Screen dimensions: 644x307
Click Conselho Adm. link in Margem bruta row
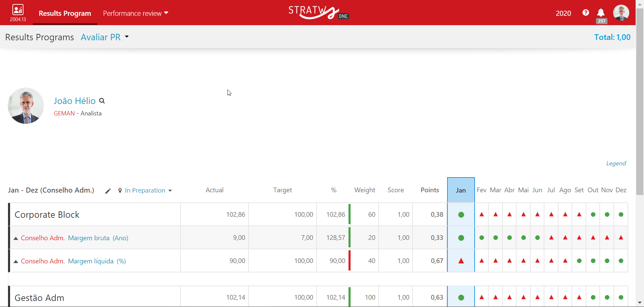43,238
